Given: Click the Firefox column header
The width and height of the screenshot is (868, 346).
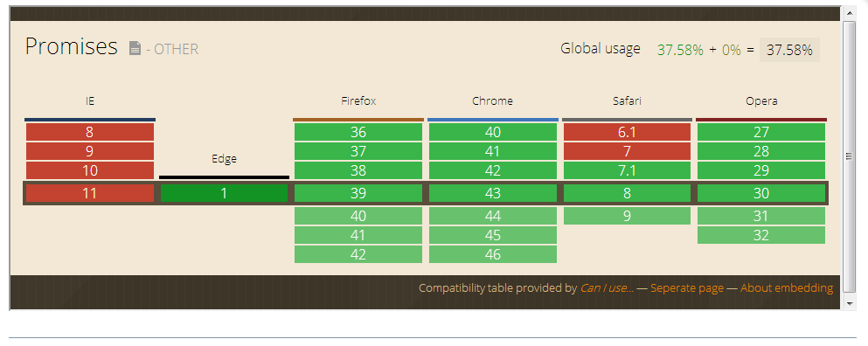Looking at the screenshot, I should coord(358,101).
